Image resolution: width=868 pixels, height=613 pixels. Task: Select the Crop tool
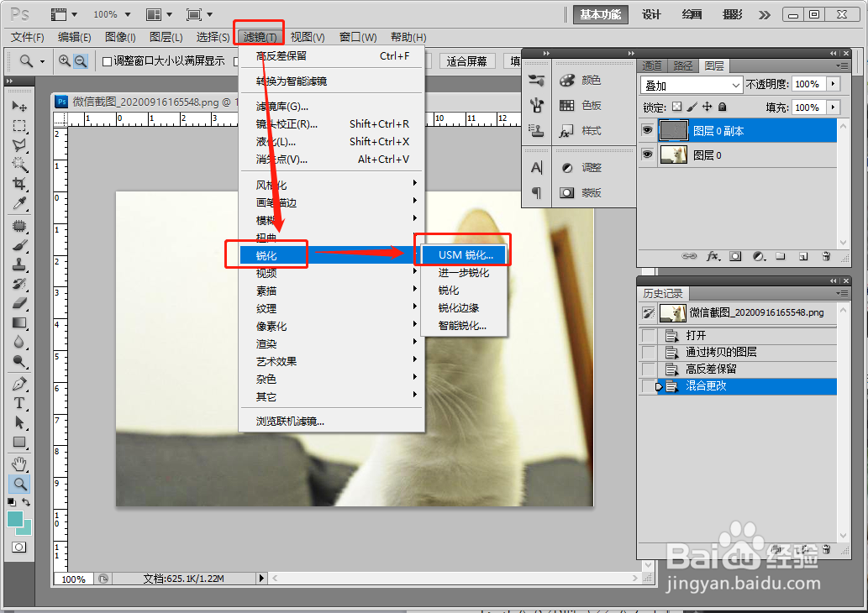coord(19,184)
